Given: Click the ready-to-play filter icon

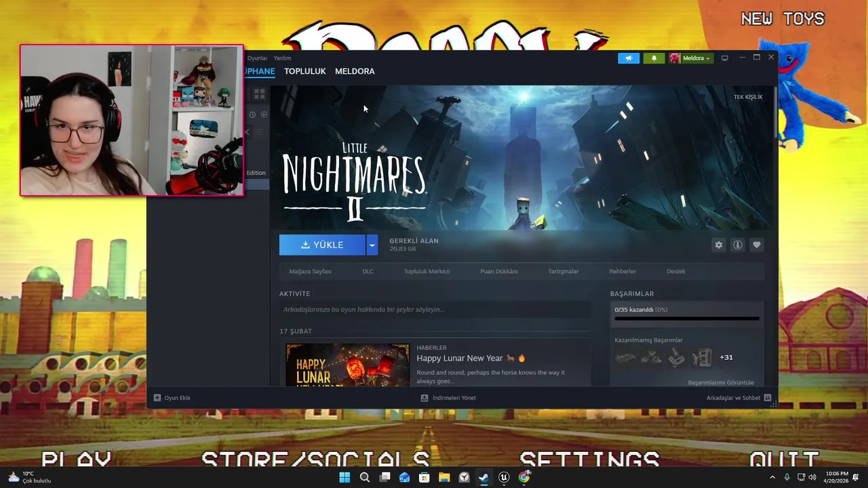Looking at the screenshot, I should point(264,115).
